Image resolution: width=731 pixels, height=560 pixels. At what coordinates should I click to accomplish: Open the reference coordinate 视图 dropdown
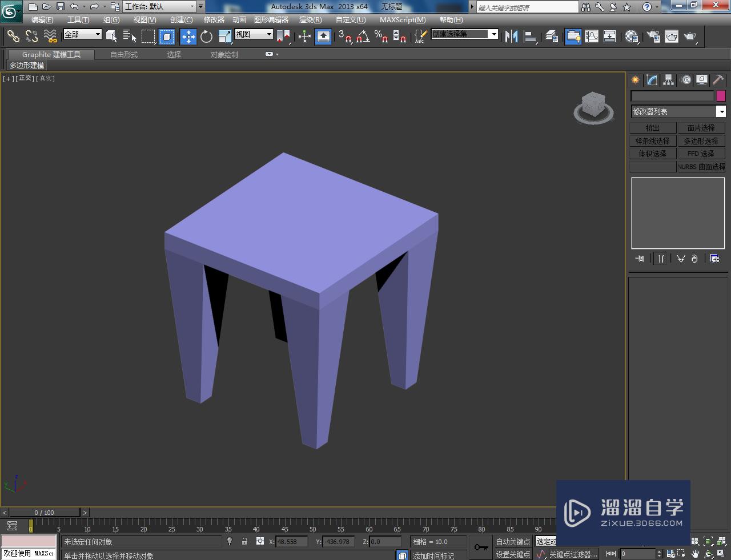tap(254, 34)
